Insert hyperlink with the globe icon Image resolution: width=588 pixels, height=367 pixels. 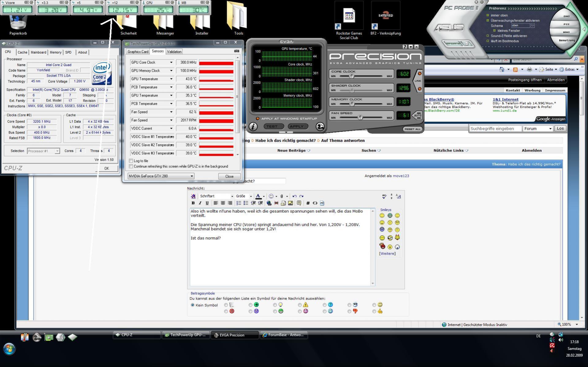269,203
